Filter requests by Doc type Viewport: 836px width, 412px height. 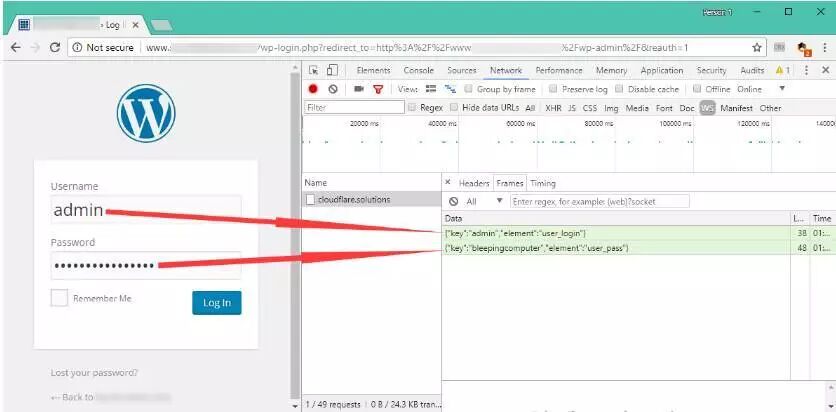(x=687, y=108)
